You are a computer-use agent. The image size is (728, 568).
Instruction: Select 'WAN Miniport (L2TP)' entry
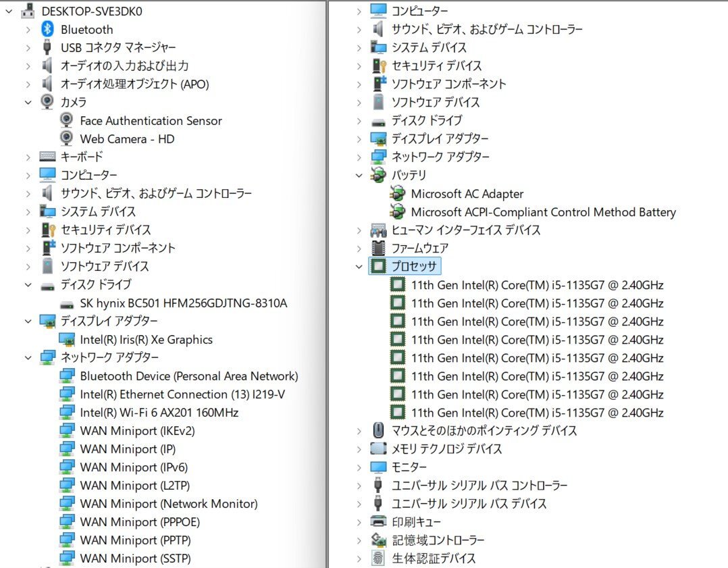(x=134, y=486)
